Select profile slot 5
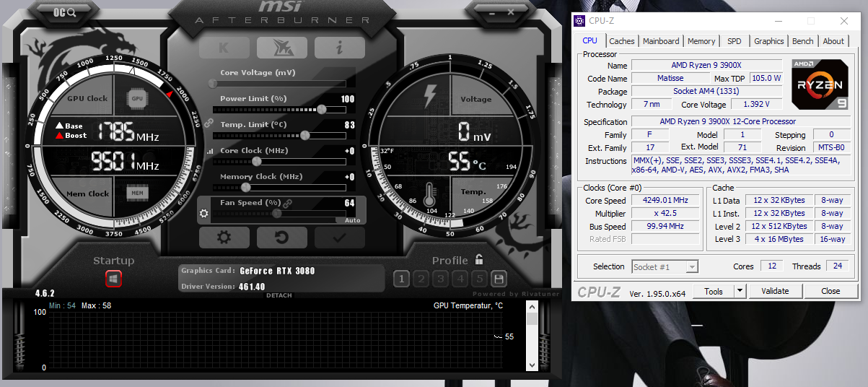Image resolution: width=868 pixels, height=387 pixels. [479, 279]
